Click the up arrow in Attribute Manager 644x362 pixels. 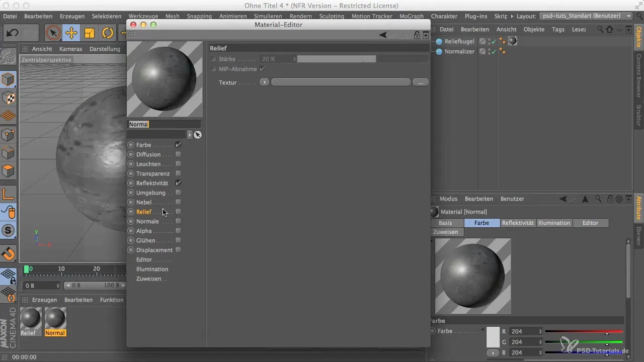click(x=585, y=199)
